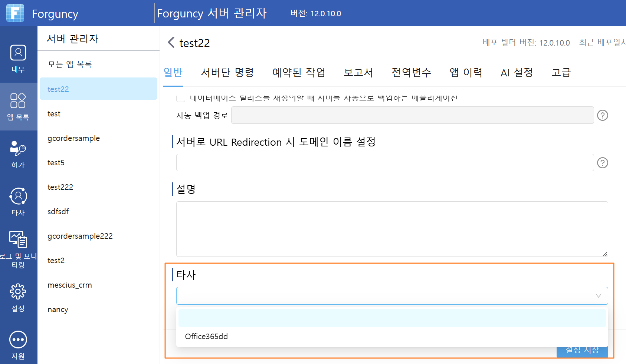Open the 내부 user icon in sidebar
Viewport: 626px width, 364px height.
pyautogui.click(x=18, y=53)
